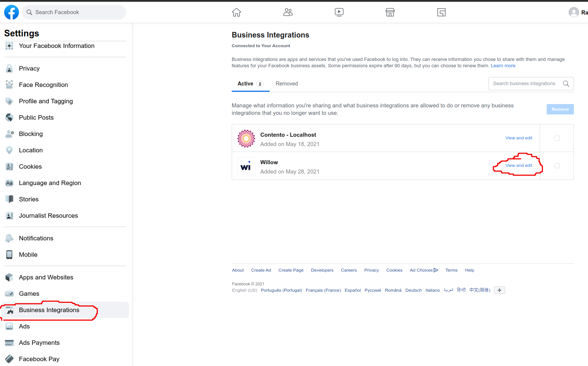Viewport: 588px width, 366px height.
Task: Click View and edit for Willow
Action: [519, 165]
